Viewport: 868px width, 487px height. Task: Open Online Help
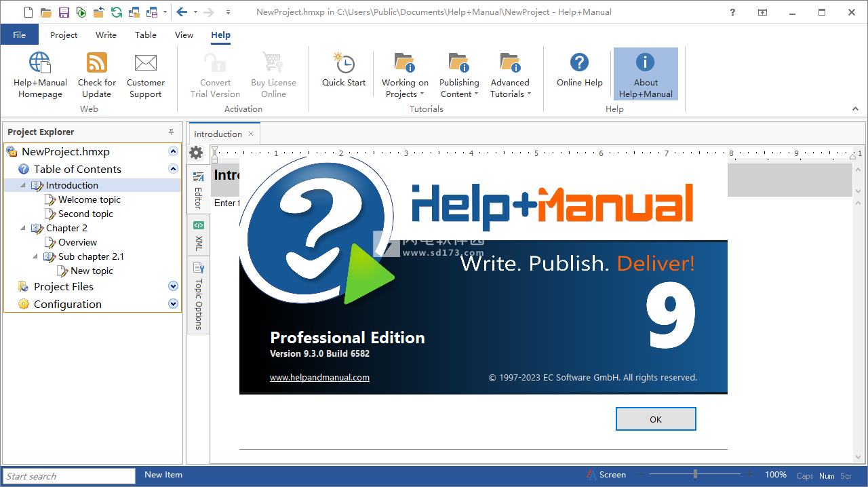click(x=580, y=70)
